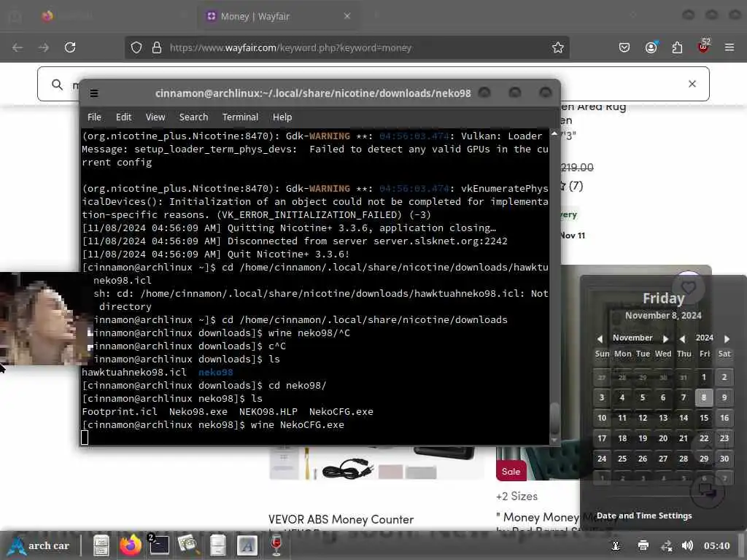This screenshot has height=560, width=747.
Task: Select November 30 in the calendar
Action: tap(724, 459)
